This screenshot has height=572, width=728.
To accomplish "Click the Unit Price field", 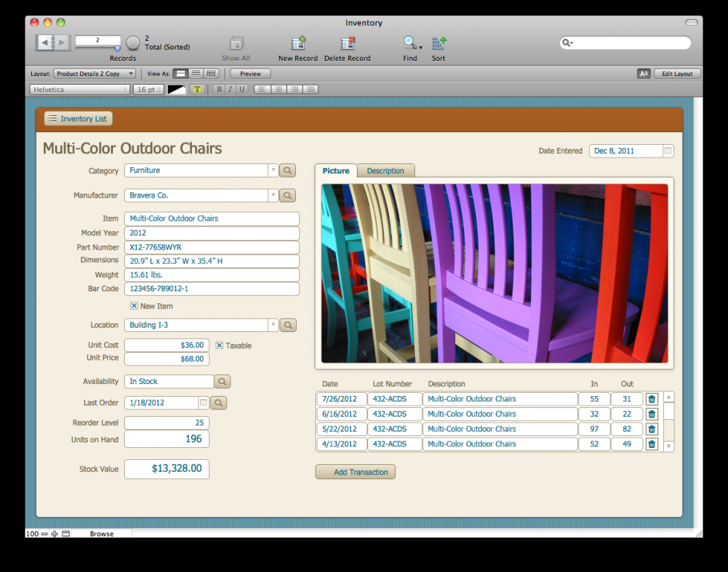I will click(166, 359).
